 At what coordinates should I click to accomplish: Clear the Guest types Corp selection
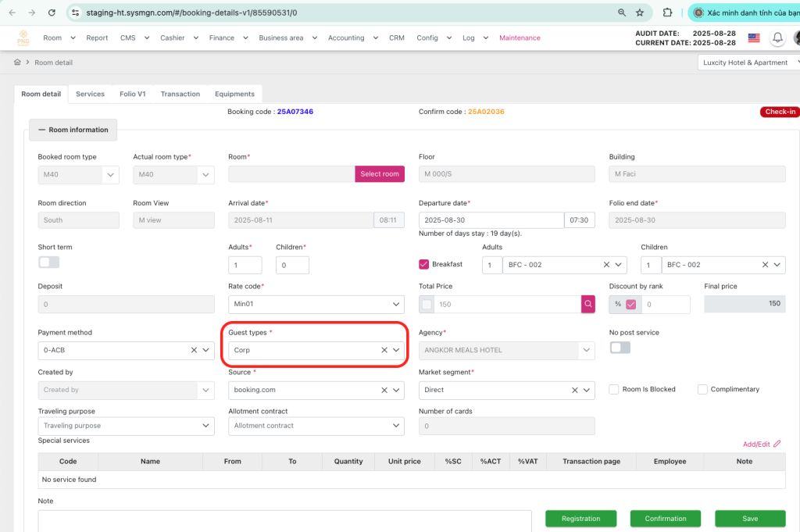pos(384,351)
